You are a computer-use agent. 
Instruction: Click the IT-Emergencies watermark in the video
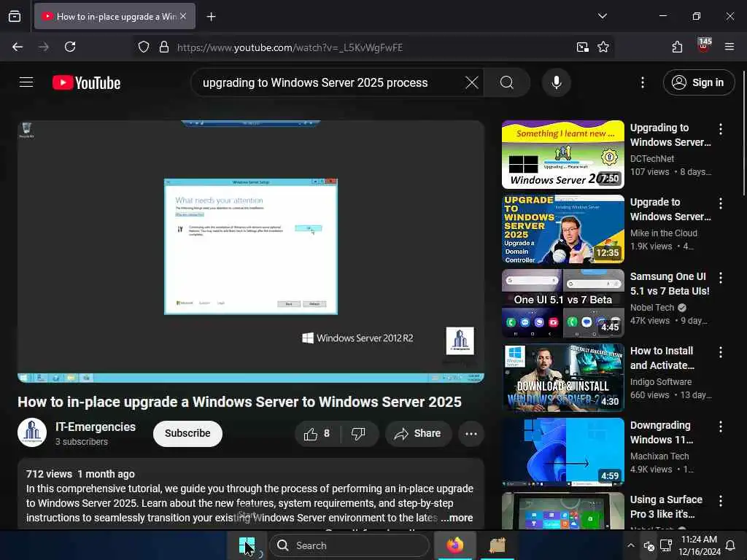point(460,341)
